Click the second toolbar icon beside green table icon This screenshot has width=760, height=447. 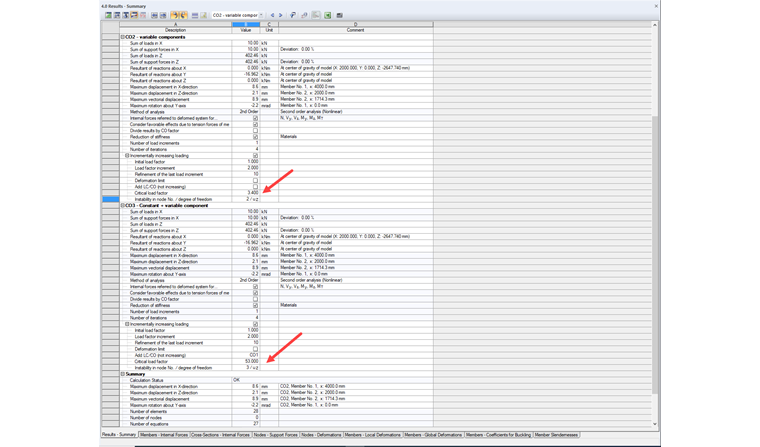[117, 15]
